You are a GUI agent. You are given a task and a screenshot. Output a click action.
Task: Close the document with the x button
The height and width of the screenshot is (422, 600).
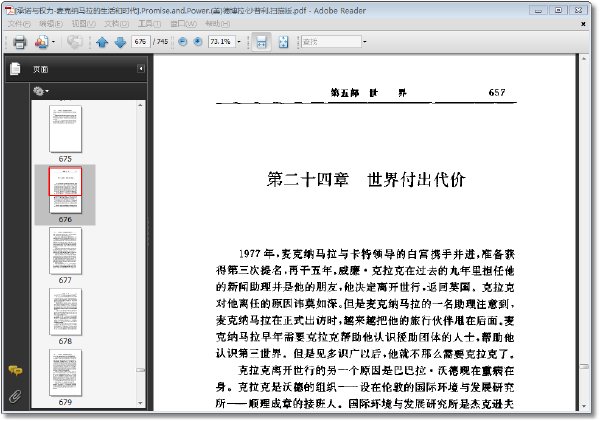coord(583,24)
